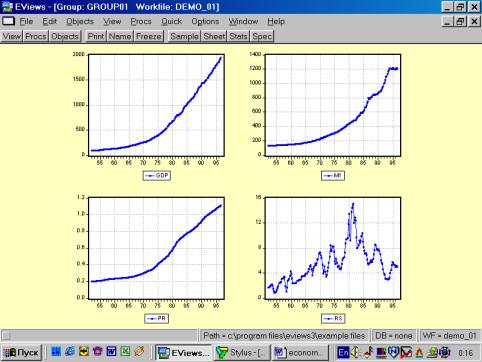Click the system clock showing 0:16
Image resolution: width=482 pixels, height=362 pixels.
pos(466,353)
